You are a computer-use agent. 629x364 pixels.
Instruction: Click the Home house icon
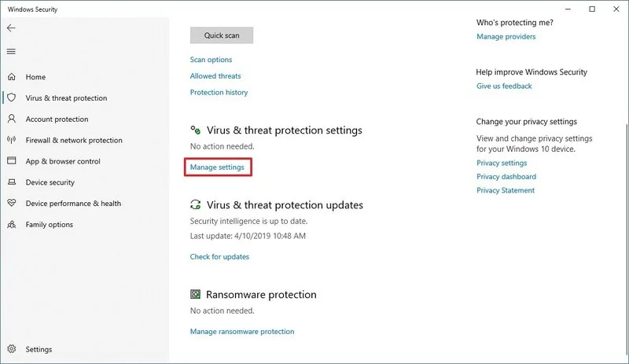pyautogui.click(x=11, y=77)
